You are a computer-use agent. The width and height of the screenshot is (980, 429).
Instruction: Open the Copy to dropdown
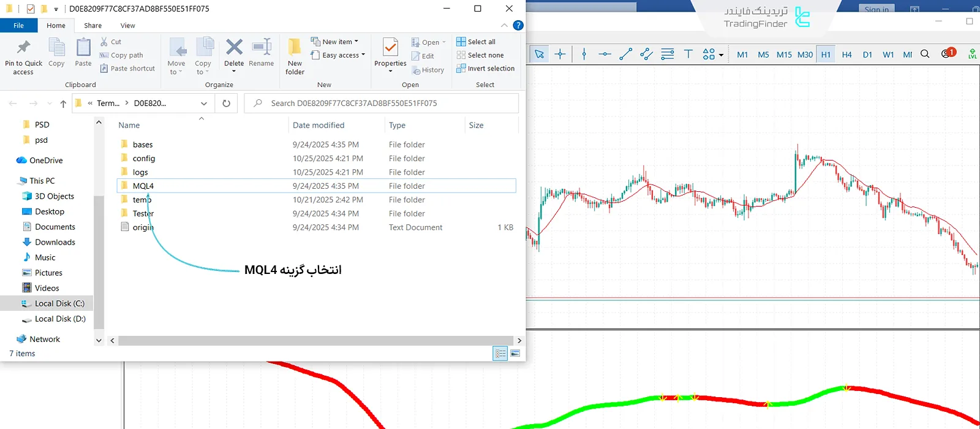click(203, 67)
